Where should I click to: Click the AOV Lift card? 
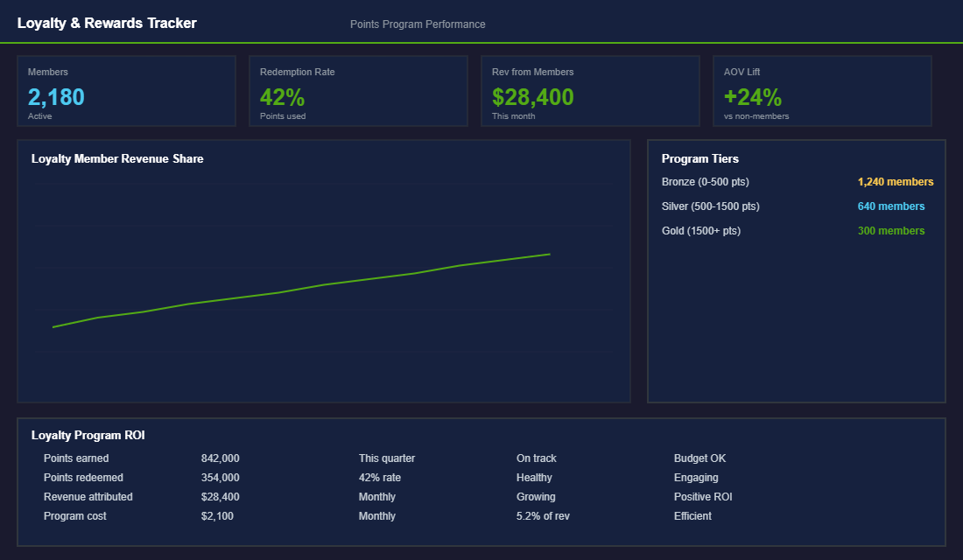tap(821, 90)
